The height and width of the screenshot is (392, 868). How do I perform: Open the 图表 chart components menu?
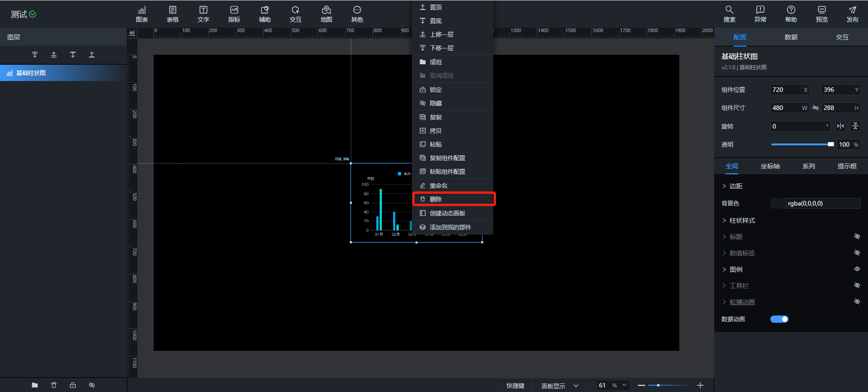pyautogui.click(x=142, y=14)
